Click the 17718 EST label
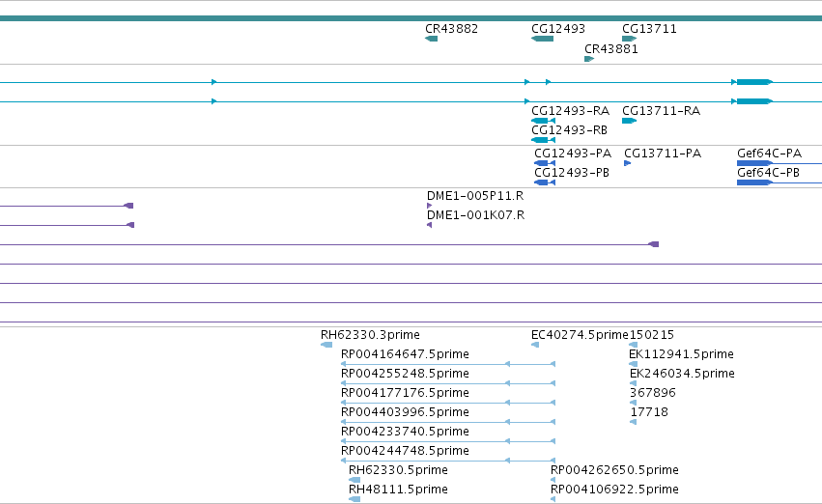This screenshot has width=822, height=504. [649, 412]
